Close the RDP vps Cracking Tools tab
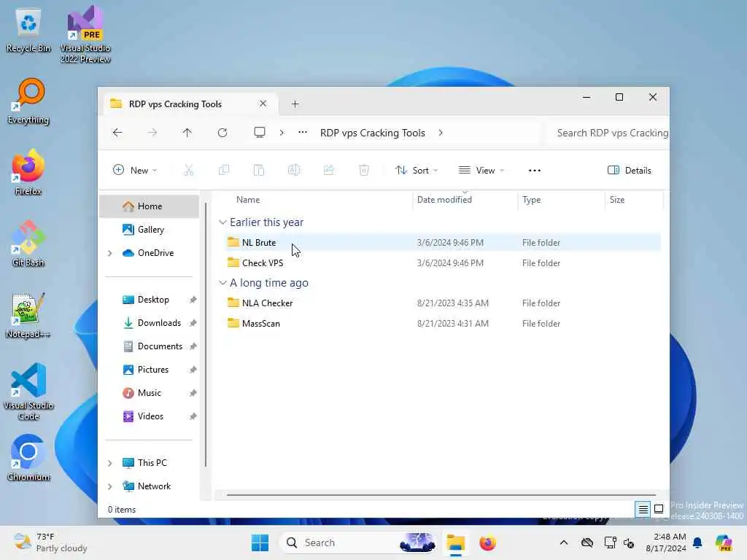The image size is (747, 560). coord(263,104)
